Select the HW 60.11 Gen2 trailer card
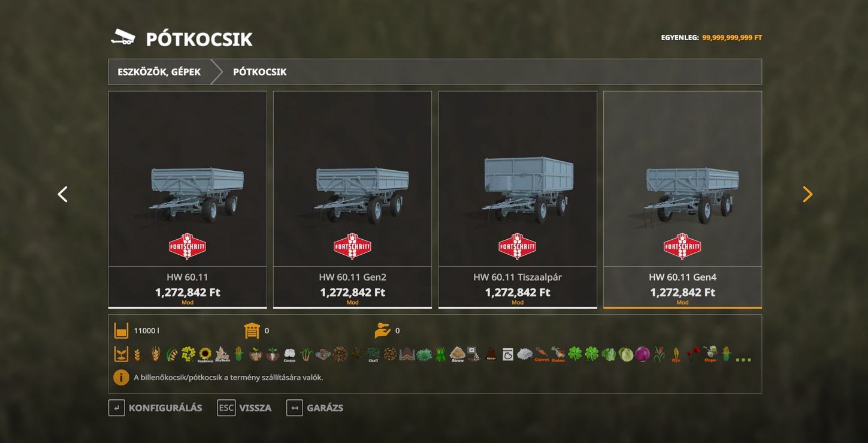 click(352, 200)
